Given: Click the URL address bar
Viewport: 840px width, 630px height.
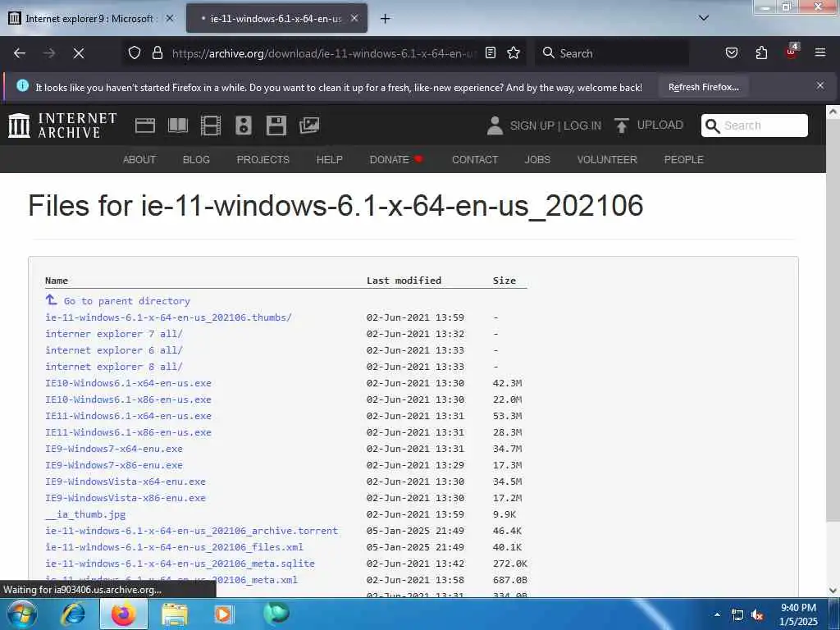Looking at the screenshot, I should coord(323,53).
